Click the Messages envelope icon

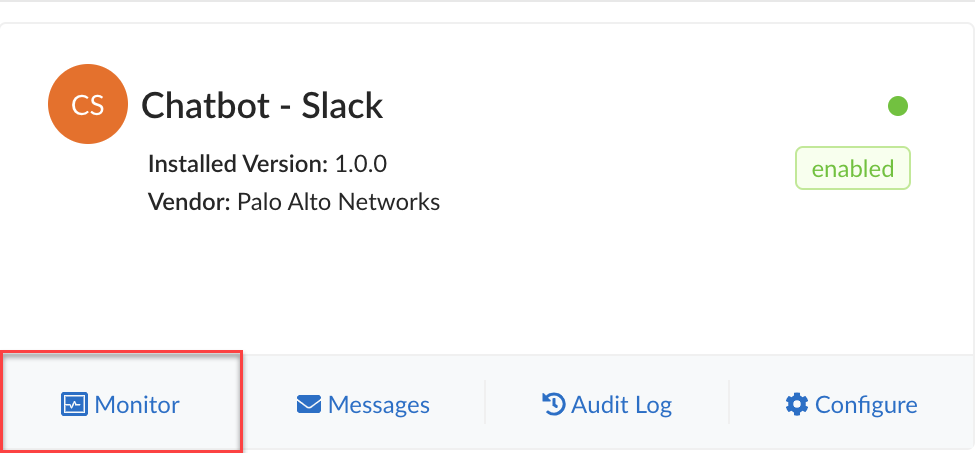[x=309, y=405]
